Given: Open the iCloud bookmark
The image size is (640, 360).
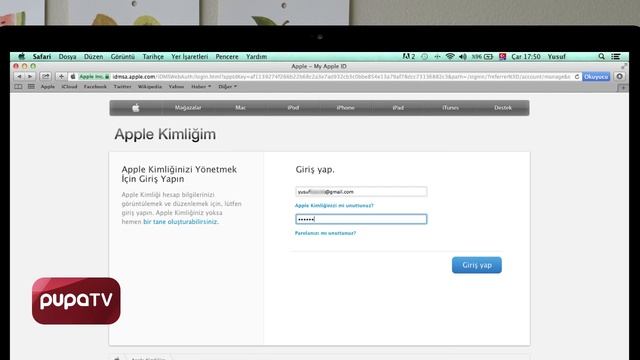Looking at the screenshot, I should click(x=69, y=87).
